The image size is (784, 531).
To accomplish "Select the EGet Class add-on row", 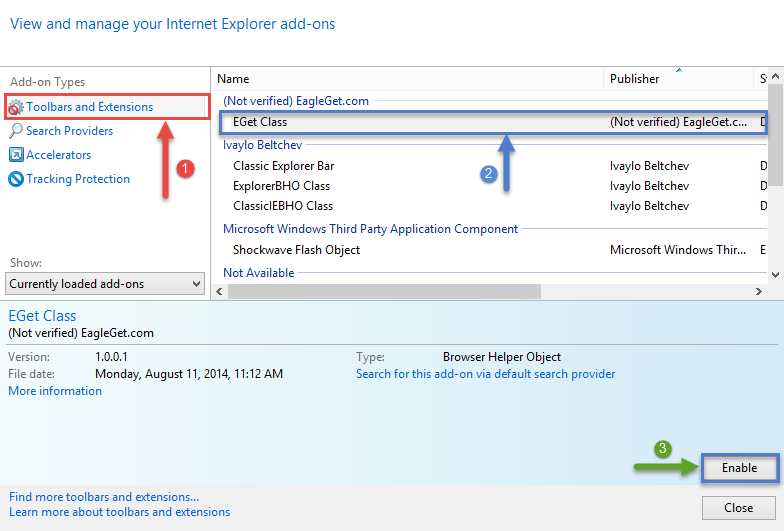I will click(x=400, y=122).
